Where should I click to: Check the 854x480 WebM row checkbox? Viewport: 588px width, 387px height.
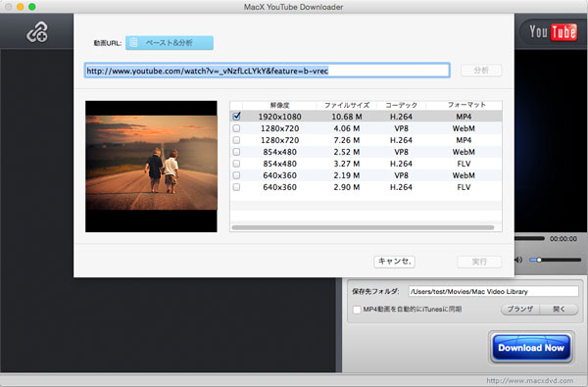coord(236,152)
